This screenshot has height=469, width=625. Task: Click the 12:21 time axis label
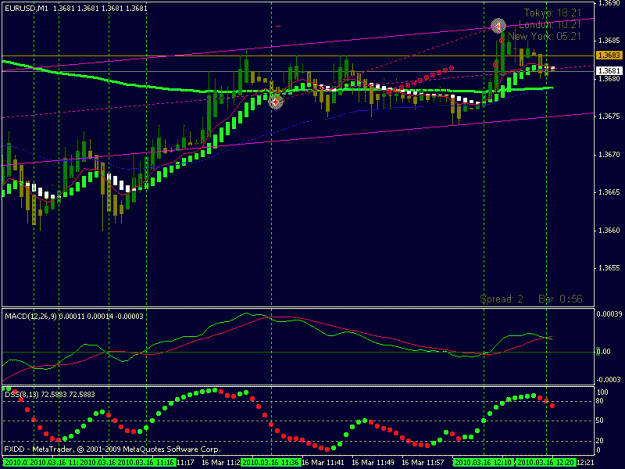[x=585, y=463]
